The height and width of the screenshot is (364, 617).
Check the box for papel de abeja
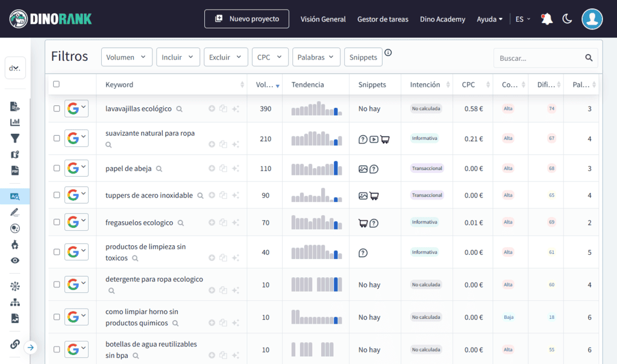pyautogui.click(x=57, y=169)
